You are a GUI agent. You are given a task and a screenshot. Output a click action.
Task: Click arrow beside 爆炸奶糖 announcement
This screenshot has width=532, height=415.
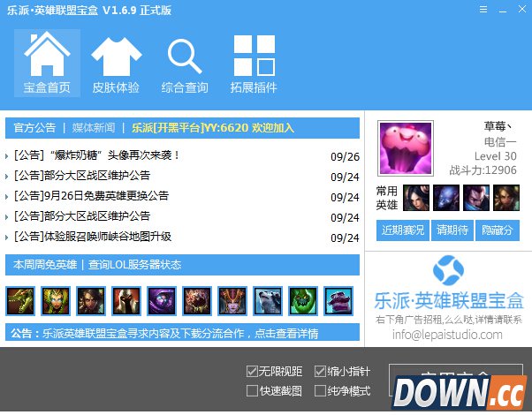[x=7, y=156]
